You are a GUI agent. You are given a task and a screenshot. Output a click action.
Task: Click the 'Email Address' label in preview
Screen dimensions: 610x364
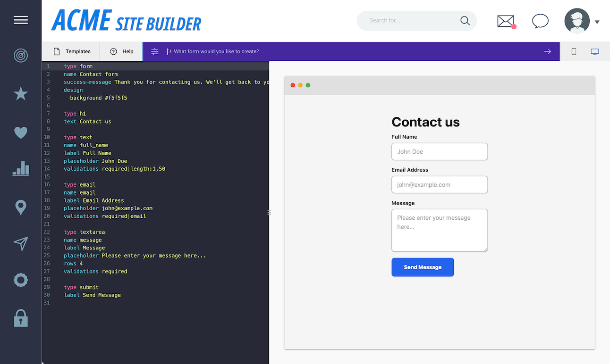tap(410, 170)
